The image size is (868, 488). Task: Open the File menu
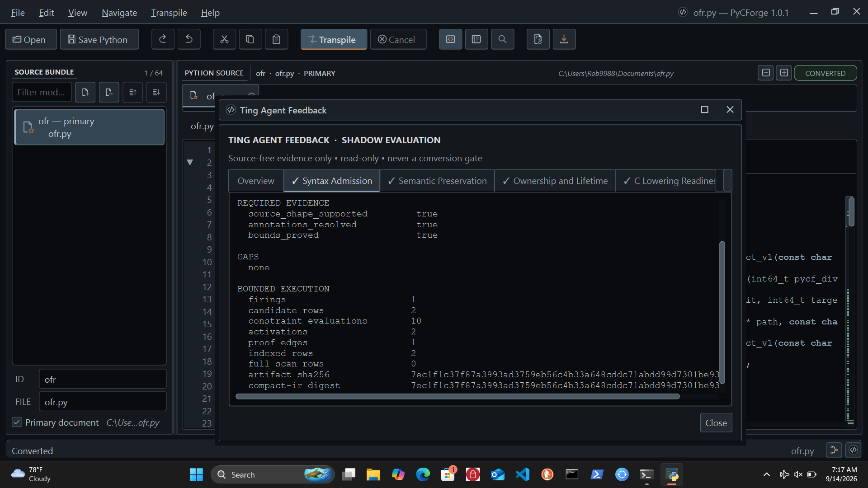[18, 13]
